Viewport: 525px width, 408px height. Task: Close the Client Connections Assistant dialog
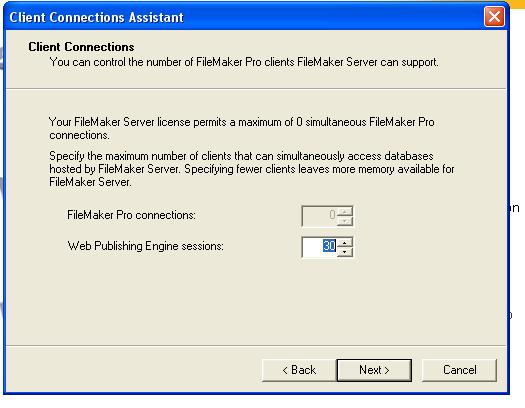[x=494, y=17]
